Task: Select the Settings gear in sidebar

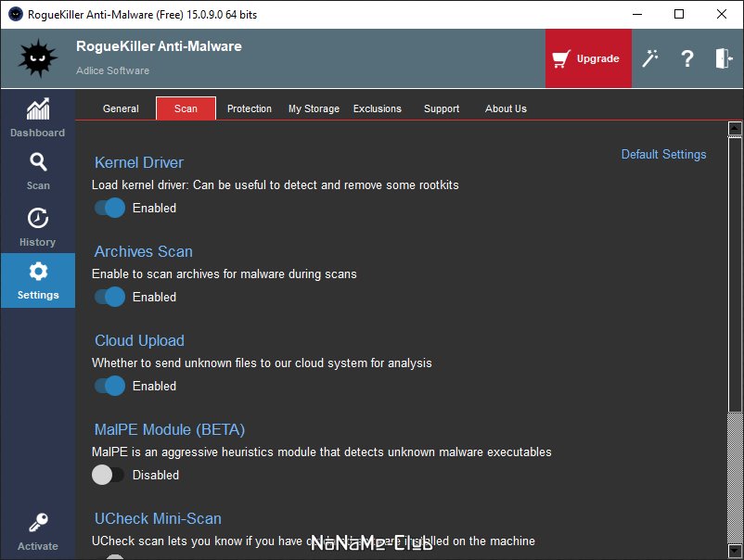Action: click(x=38, y=280)
